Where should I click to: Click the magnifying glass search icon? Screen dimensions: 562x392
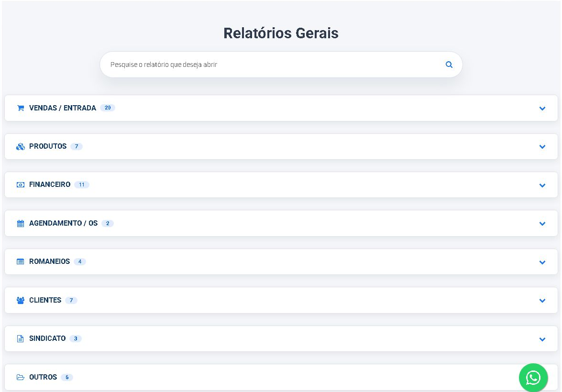[x=449, y=65]
